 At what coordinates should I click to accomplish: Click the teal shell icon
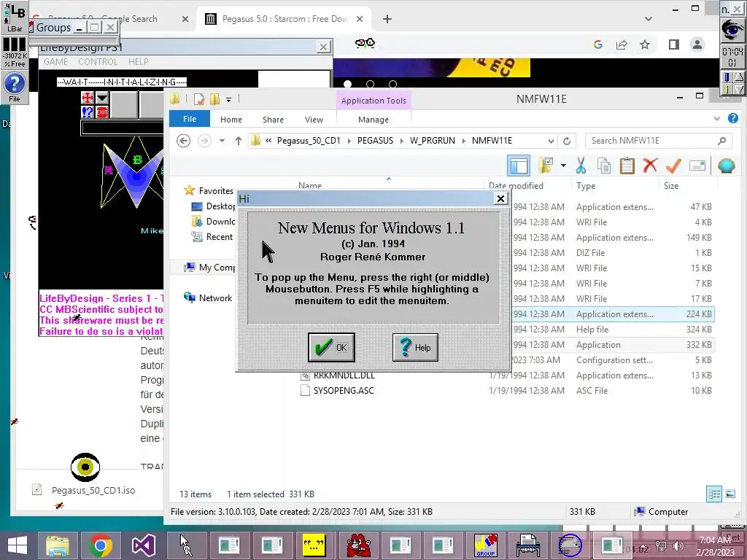726,166
